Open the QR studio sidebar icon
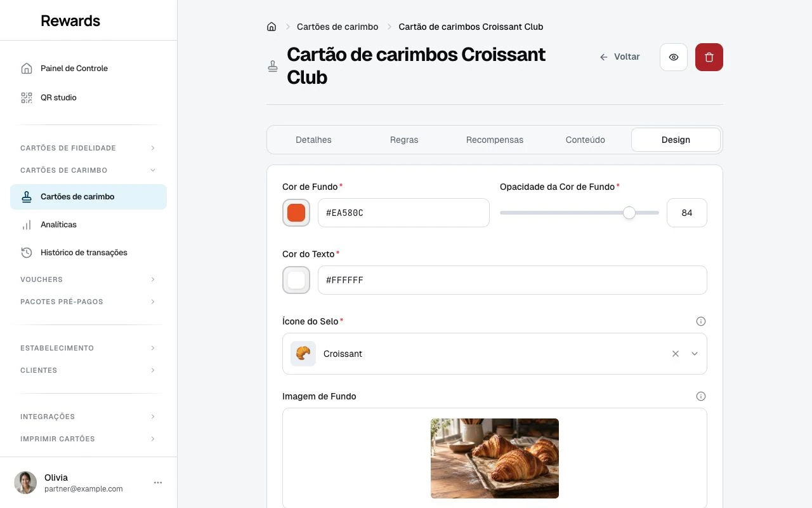The width and height of the screenshot is (812, 508). 27,98
